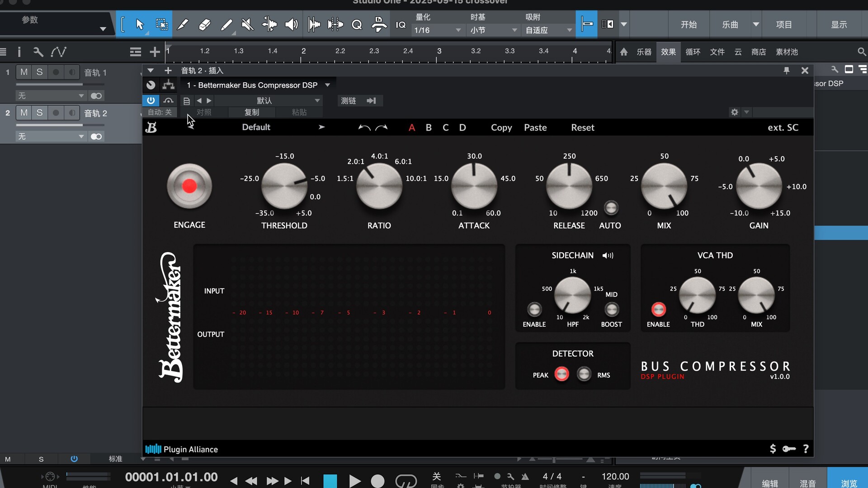Click the THRESHOLD knob
868x488 pixels.
pyautogui.click(x=284, y=186)
